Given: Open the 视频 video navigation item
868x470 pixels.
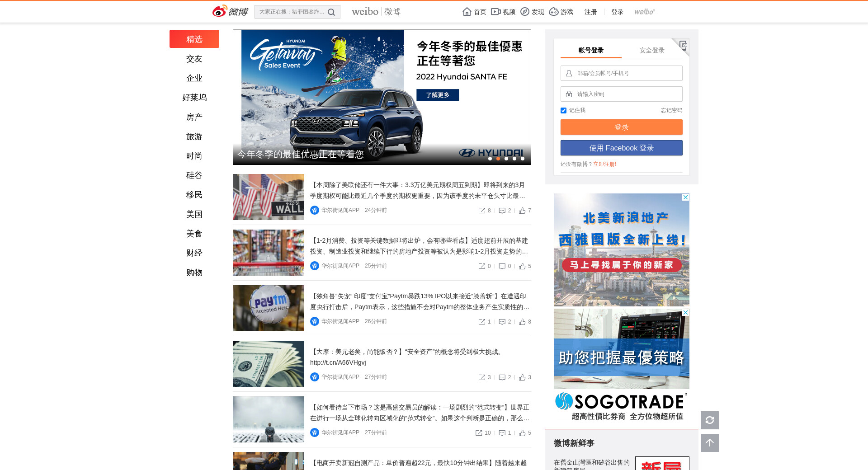Looking at the screenshot, I should tap(503, 12).
